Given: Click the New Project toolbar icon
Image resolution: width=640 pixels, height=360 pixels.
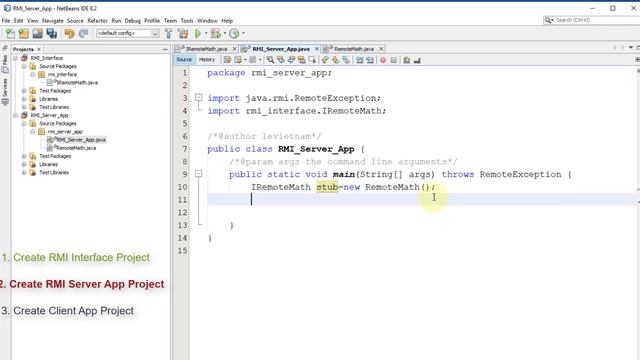Looking at the screenshot, I should (24, 33).
